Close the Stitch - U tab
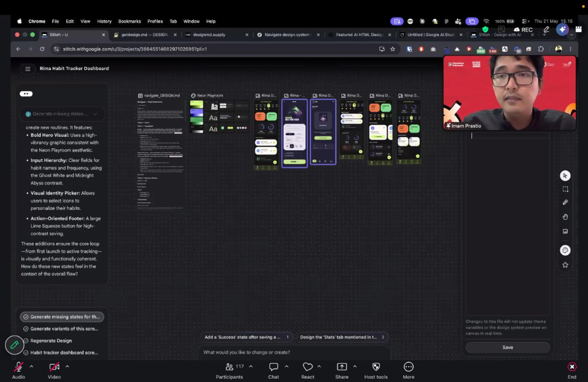The image size is (588, 382). click(103, 35)
